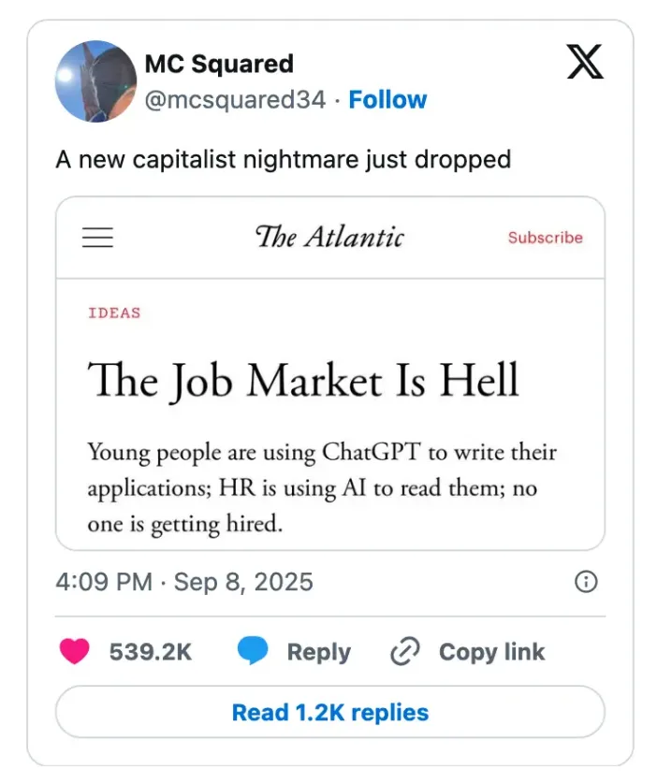Open MC Squared profile avatar
This screenshot has width=672, height=784.
96,81
